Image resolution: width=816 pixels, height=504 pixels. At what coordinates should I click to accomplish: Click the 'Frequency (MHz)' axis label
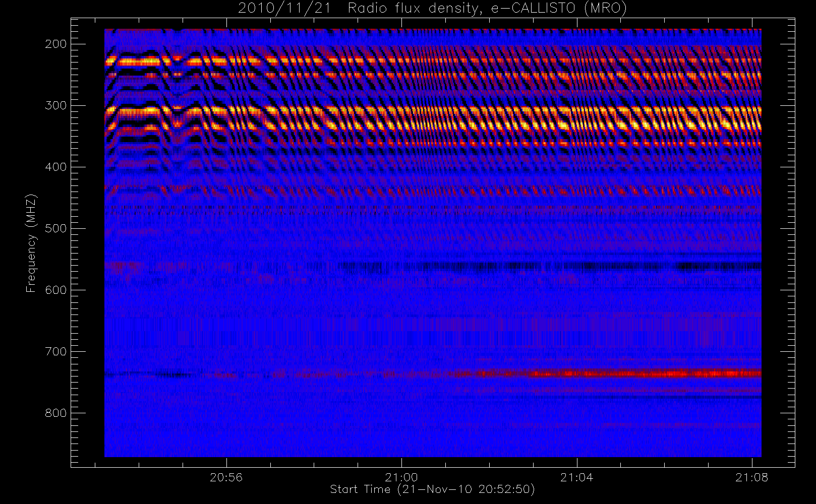click(31, 243)
